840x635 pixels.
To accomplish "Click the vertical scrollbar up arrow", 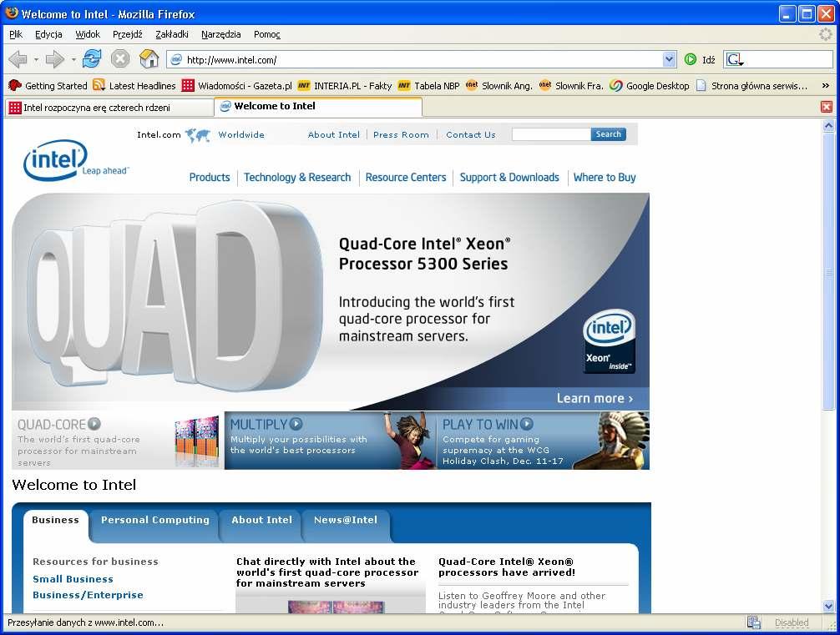I will [x=829, y=126].
